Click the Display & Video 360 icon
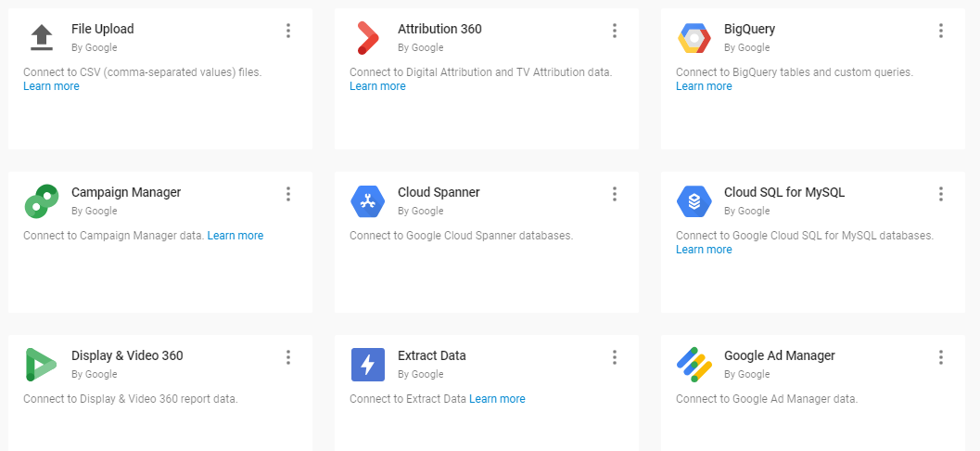This screenshot has width=980, height=451. pyautogui.click(x=42, y=365)
